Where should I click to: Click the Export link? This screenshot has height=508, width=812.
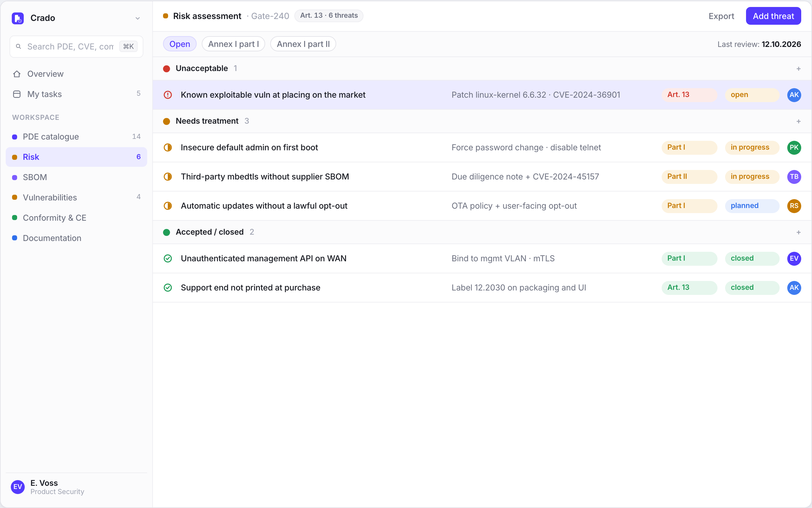tap(721, 16)
